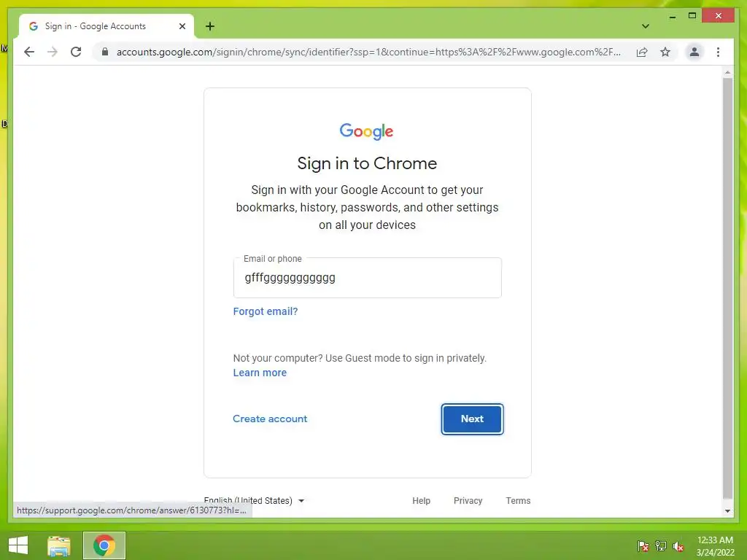
Task: Open the Chrome profile avatar icon
Action: point(694,52)
